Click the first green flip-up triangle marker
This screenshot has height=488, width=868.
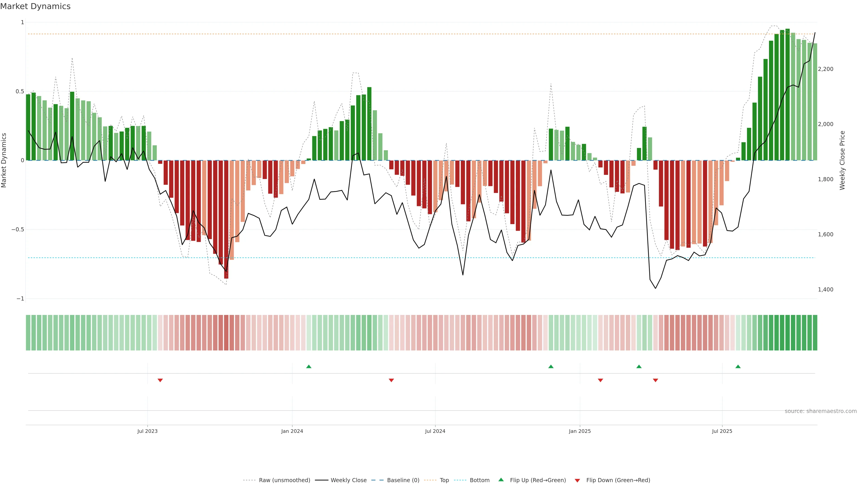(x=309, y=366)
